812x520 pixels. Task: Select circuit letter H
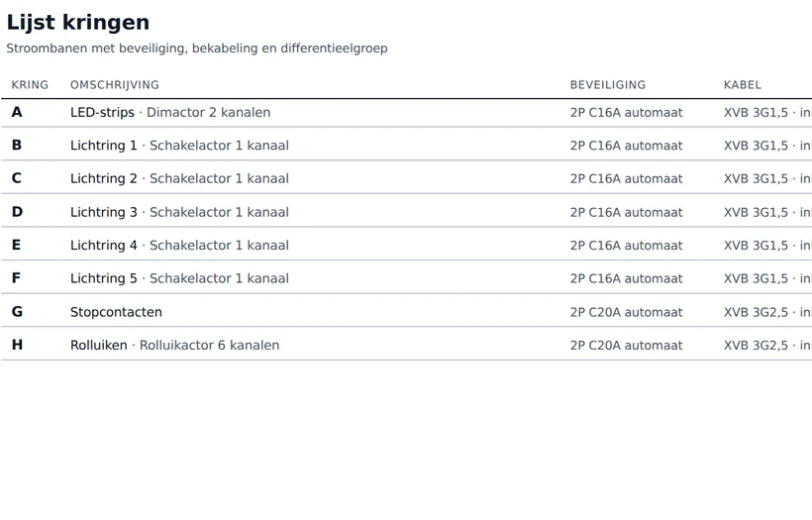[x=17, y=345]
